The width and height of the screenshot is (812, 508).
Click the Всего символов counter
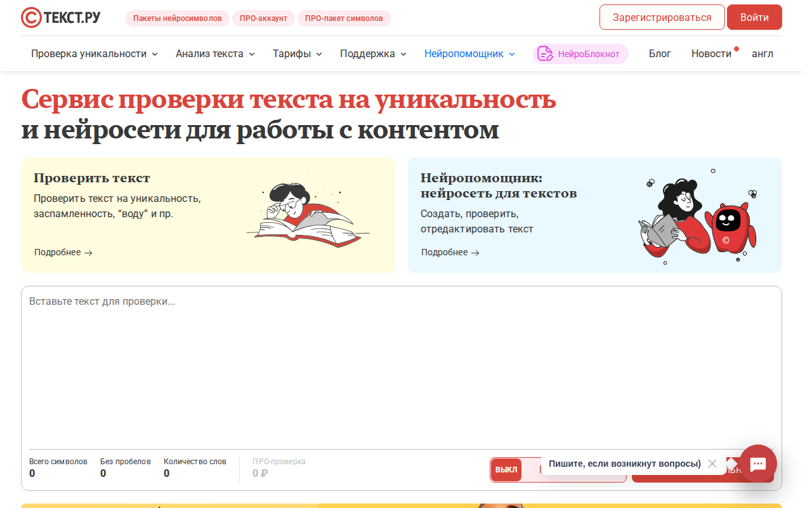[58, 468]
